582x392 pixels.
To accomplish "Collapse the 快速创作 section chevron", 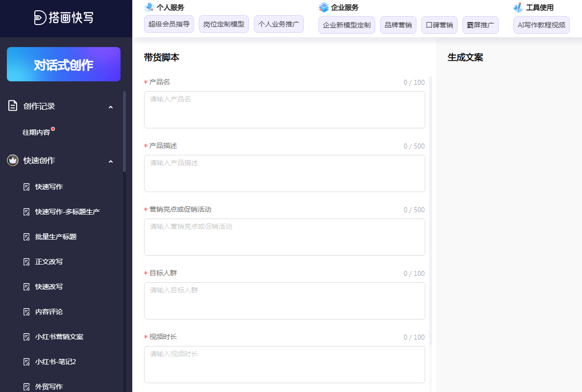I will tap(111, 161).
